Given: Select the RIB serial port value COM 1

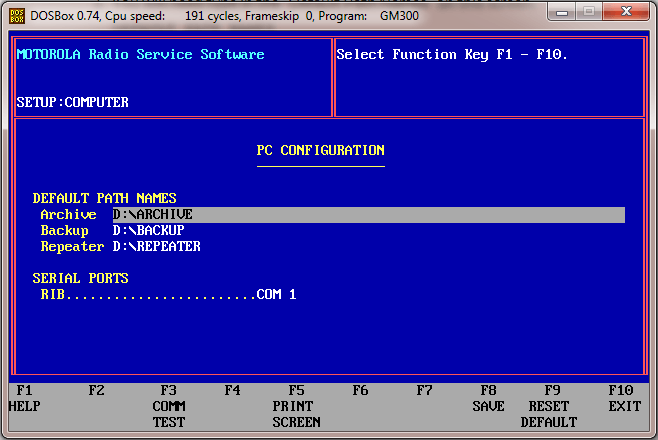Looking at the screenshot, I should tap(276, 294).
